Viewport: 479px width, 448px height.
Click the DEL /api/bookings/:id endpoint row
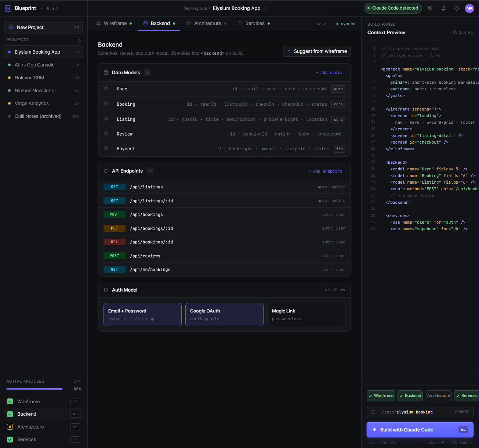pos(224,242)
